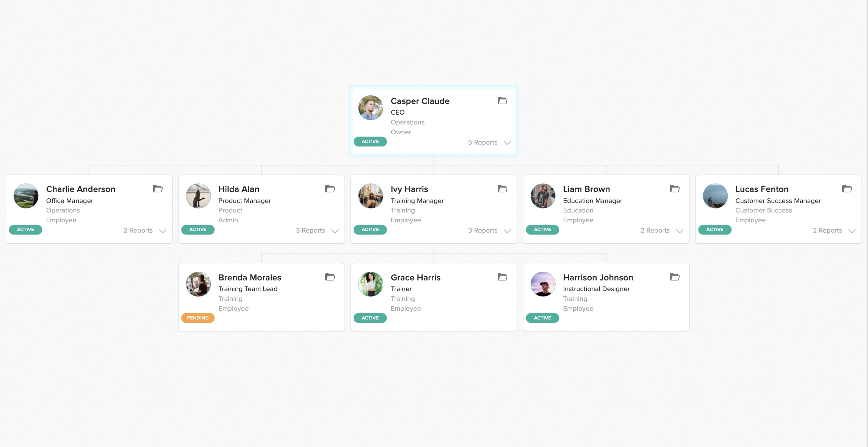Open Casper Claude's folder icon
868x447 pixels.
click(x=502, y=101)
